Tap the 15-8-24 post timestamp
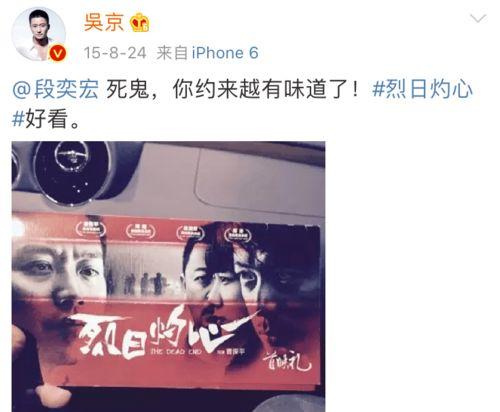This screenshot has width=500, height=412. pyautogui.click(x=115, y=53)
